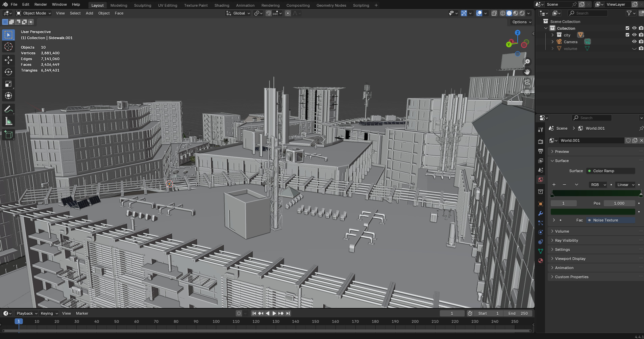The image size is (644, 339).
Task: Toggle camera view in viewport
Action: [x=527, y=82]
